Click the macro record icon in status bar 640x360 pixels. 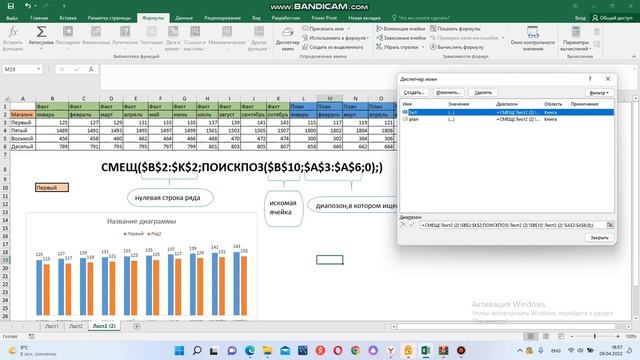[x=31, y=336]
